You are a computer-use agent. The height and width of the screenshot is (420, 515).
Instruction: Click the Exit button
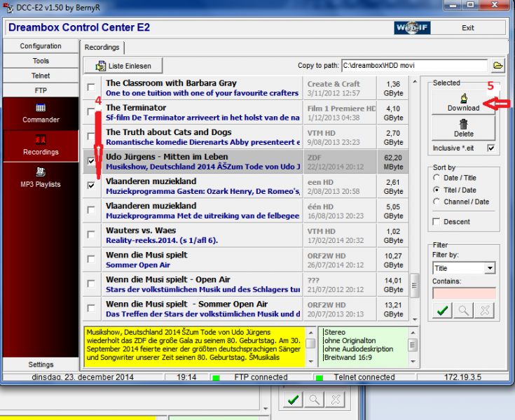click(467, 28)
